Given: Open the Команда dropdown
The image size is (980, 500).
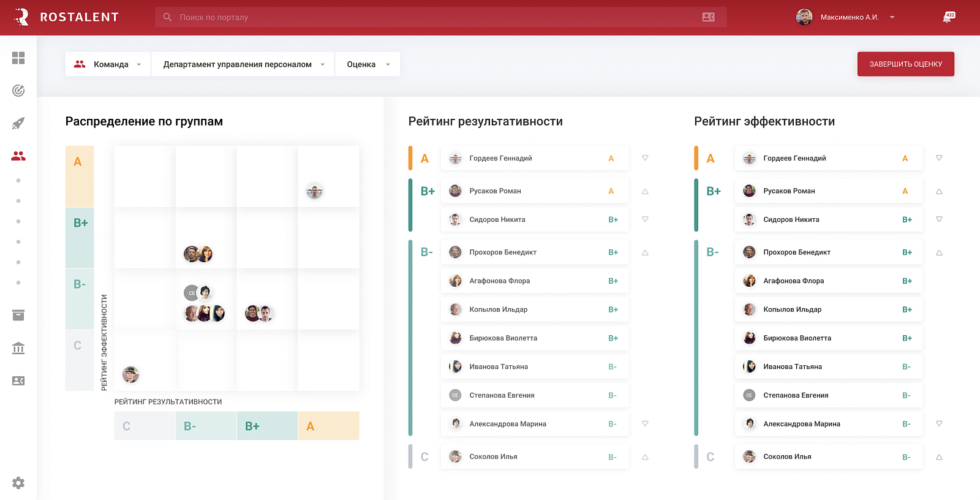Looking at the screenshot, I should pyautogui.click(x=108, y=64).
